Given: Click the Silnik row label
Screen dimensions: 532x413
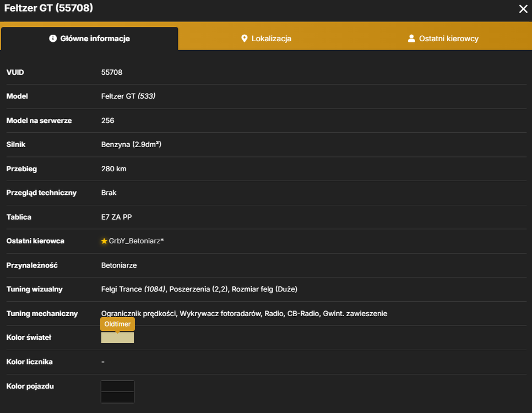Looking at the screenshot, I should pos(16,145).
